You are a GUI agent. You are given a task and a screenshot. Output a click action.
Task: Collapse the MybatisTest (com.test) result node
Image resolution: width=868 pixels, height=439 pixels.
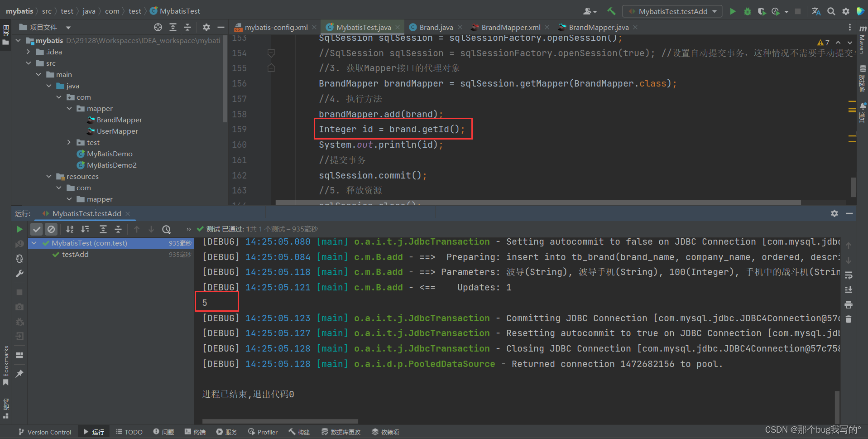click(34, 243)
